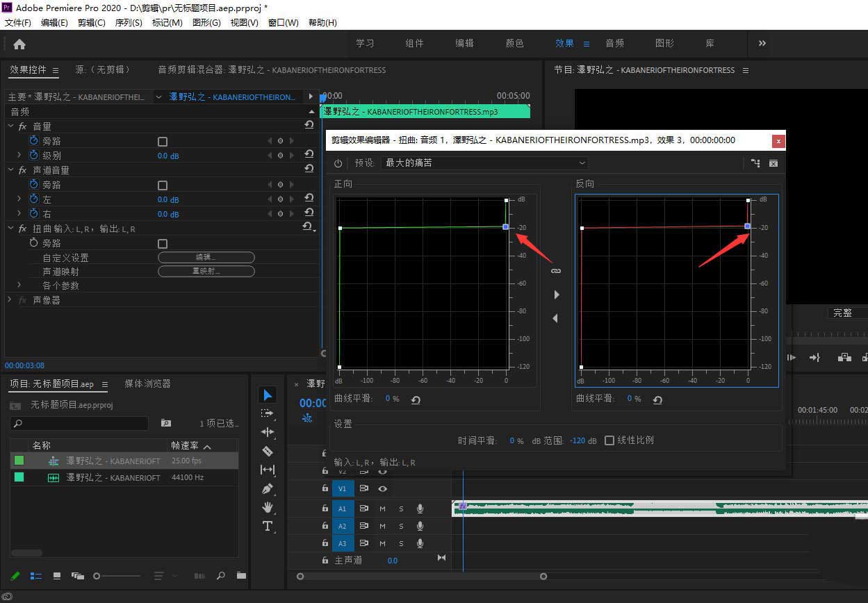868x603 pixels.
Task: Select the Pen tool
Action: [268, 488]
